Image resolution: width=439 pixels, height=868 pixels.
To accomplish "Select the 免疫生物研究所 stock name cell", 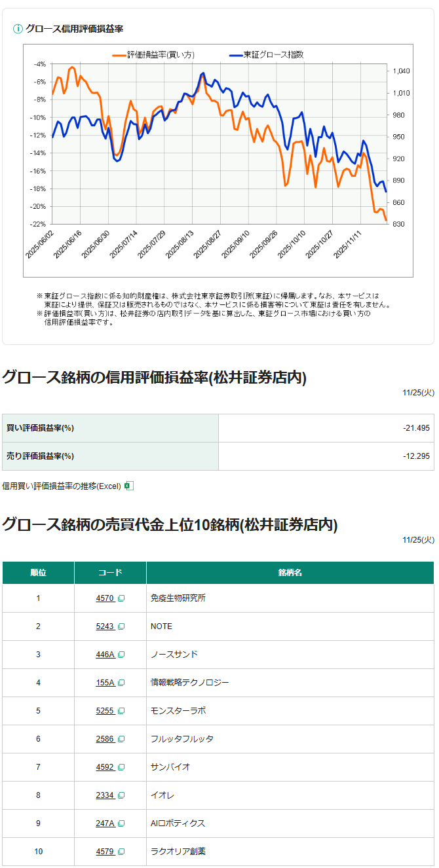I will (178, 598).
